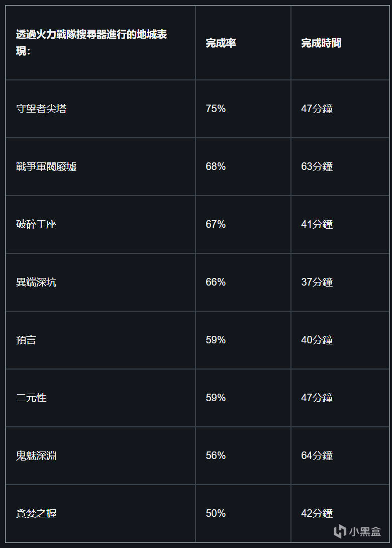Viewport: 392px width, 548px height.
Task: Select the 56% completion rate cell
Action: click(x=216, y=455)
